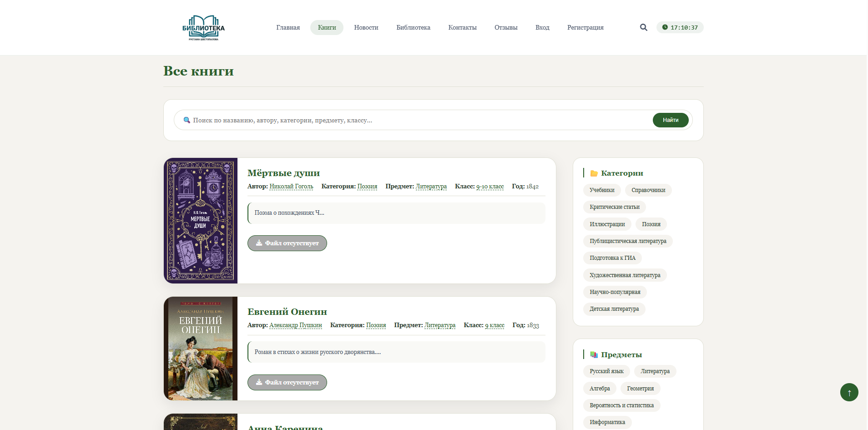
Task: Click Файл отсутствует under Евгений Онегин
Action: [x=287, y=382]
